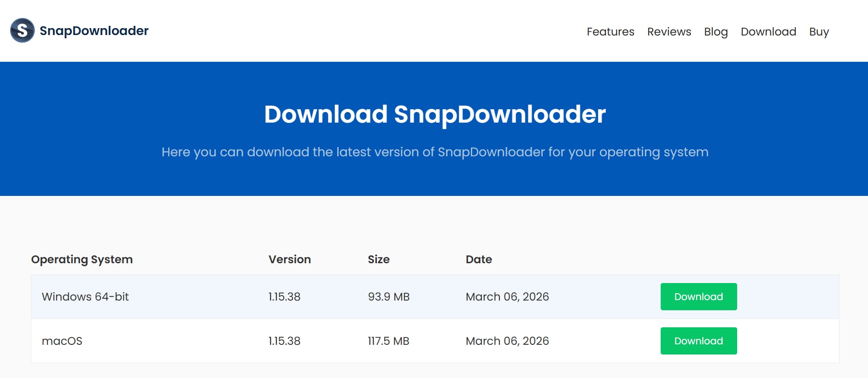This screenshot has height=378, width=868.
Task: Select the 'Windows 64-bit' table cell
Action: [85, 296]
